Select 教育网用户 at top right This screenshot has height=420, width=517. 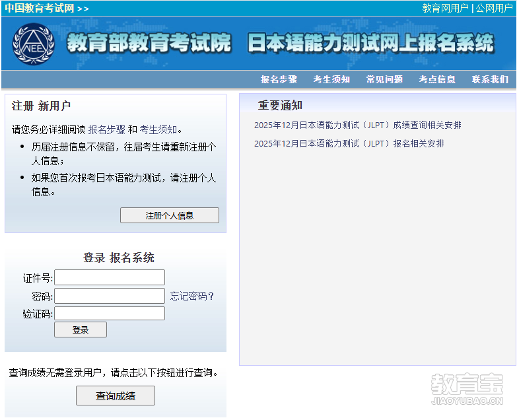coord(445,9)
